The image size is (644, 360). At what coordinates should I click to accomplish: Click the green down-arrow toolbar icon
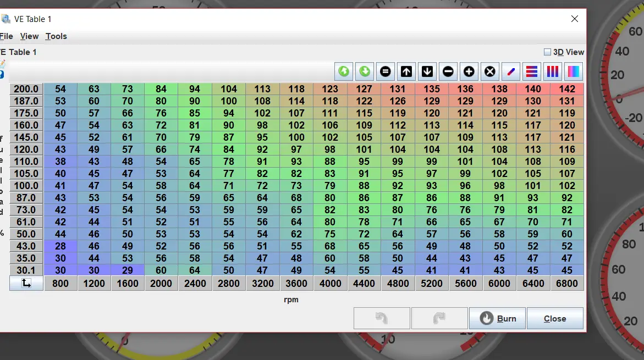(365, 71)
